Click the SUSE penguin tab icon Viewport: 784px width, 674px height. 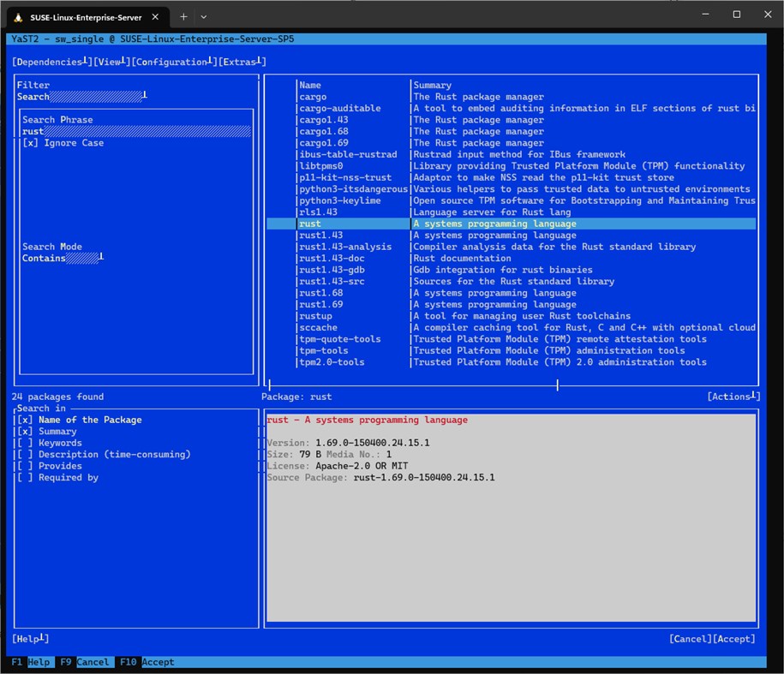[x=19, y=16]
